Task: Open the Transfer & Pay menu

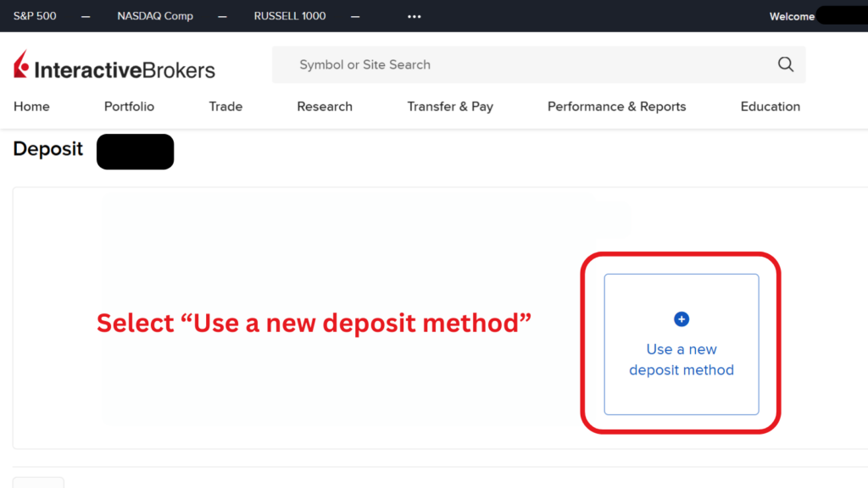Action: tap(450, 106)
